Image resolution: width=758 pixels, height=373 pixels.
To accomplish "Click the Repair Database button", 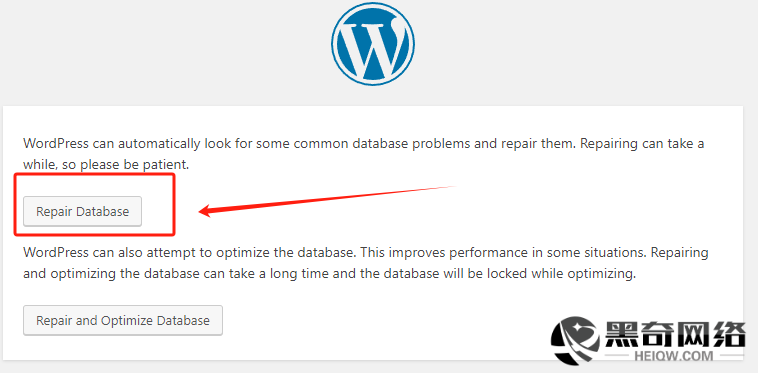I will tap(83, 211).
